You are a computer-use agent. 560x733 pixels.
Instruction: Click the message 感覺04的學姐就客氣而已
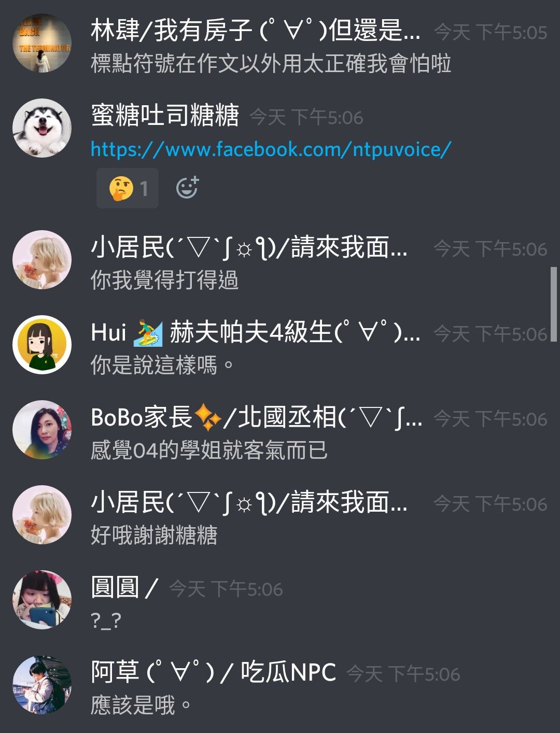coord(209,450)
